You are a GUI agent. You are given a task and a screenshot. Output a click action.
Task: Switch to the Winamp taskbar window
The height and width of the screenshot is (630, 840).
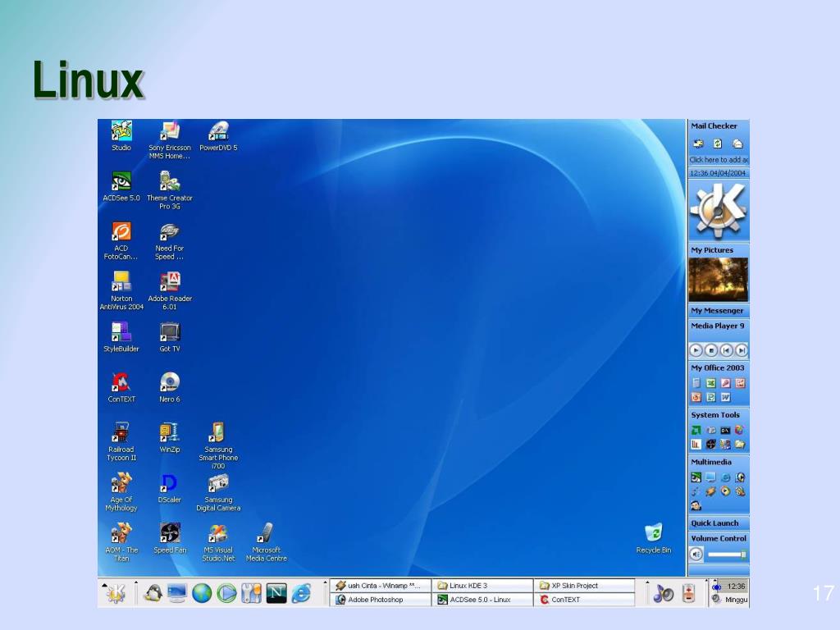(x=381, y=586)
